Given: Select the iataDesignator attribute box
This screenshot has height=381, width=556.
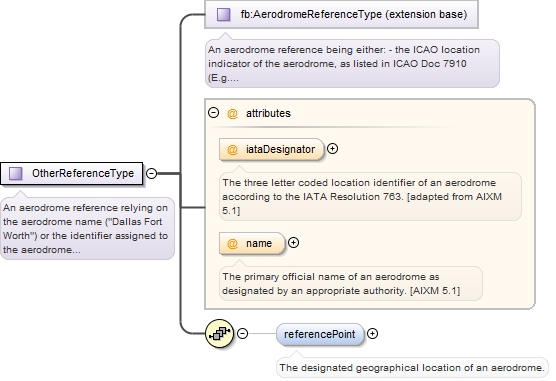Looking at the screenshot, I should point(272,149).
